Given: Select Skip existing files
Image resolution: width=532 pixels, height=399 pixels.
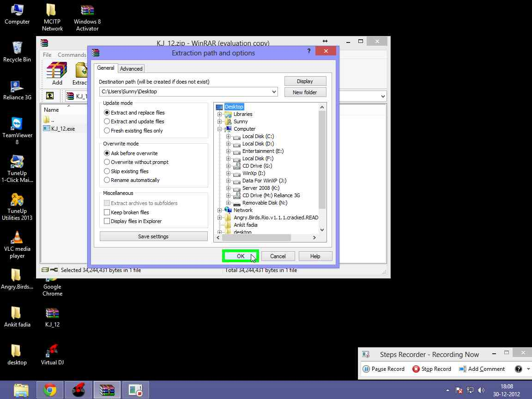Looking at the screenshot, I should point(126,171).
